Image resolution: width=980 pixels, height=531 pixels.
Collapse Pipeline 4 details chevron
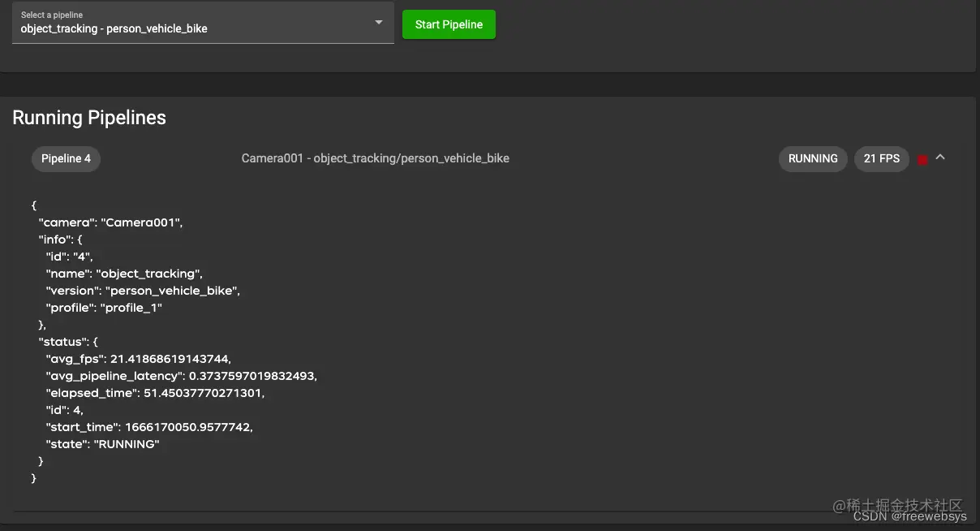click(940, 158)
